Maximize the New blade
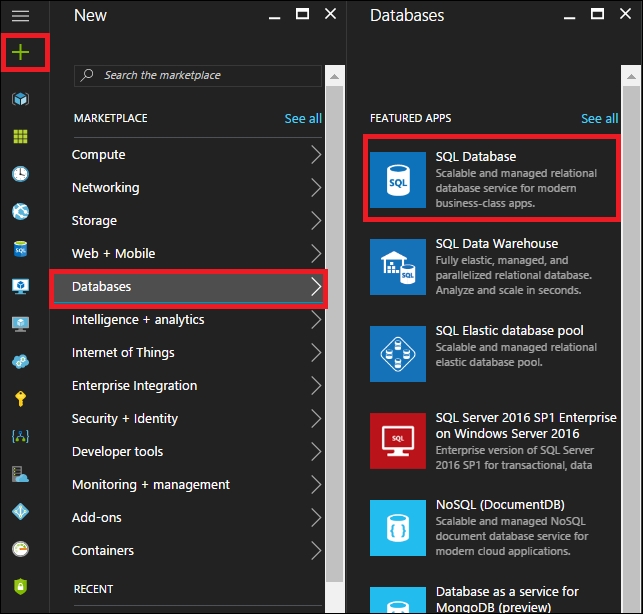 tap(302, 14)
